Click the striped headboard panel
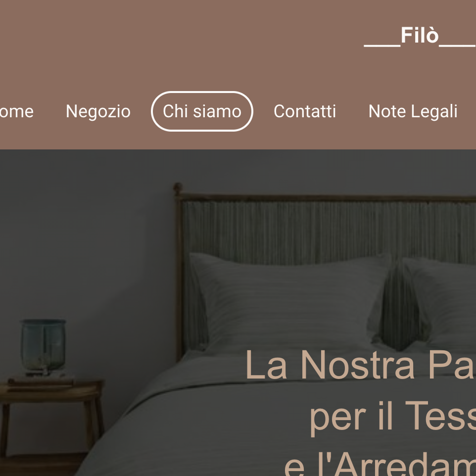Screen dimensions: 476x476 (x=328, y=231)
